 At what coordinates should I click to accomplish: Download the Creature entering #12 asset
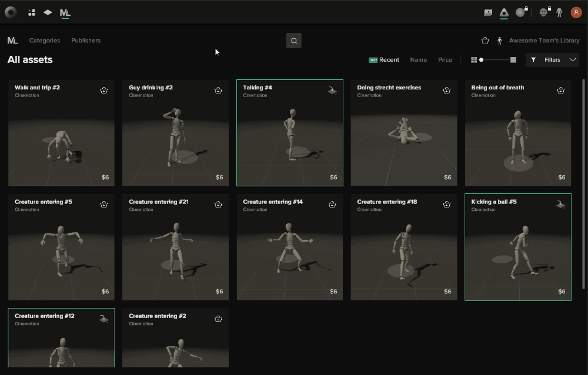104,319
